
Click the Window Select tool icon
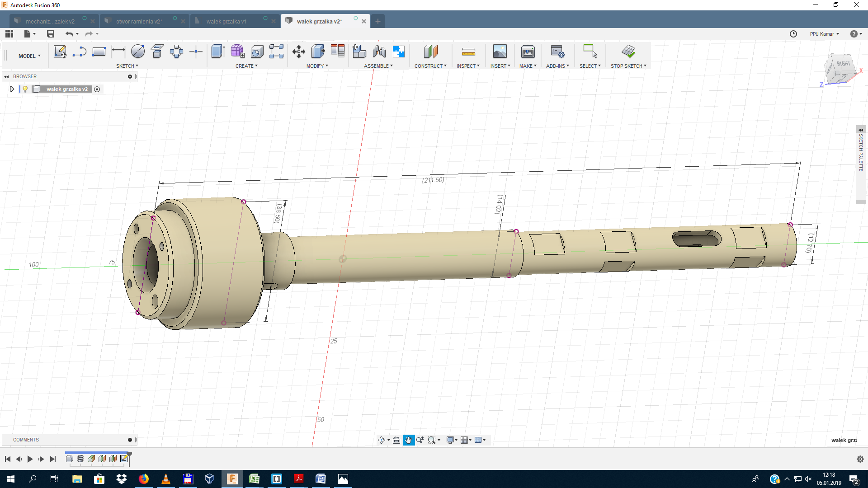pyautogui.click(x=590, y=51)
